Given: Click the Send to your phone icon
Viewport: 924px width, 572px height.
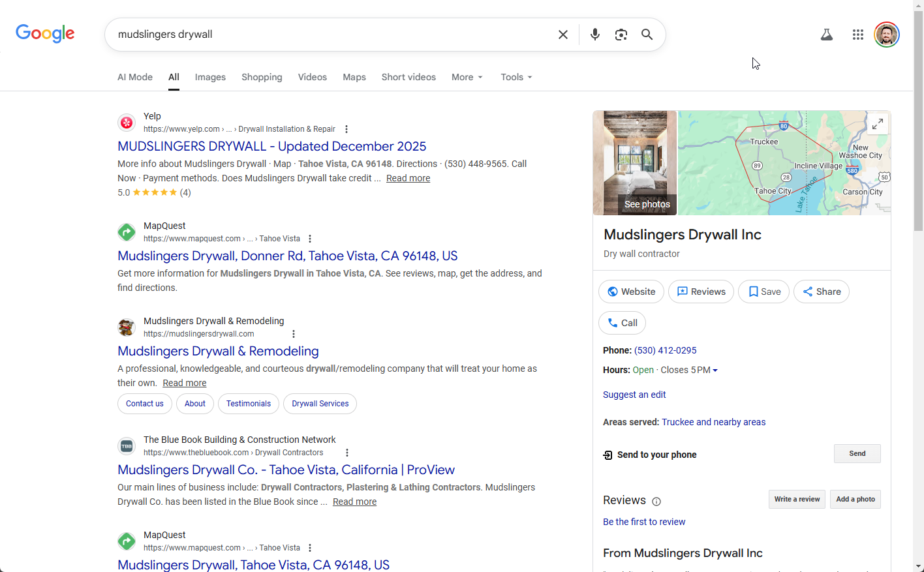Looking at the screenshot, I should (608, 455).
